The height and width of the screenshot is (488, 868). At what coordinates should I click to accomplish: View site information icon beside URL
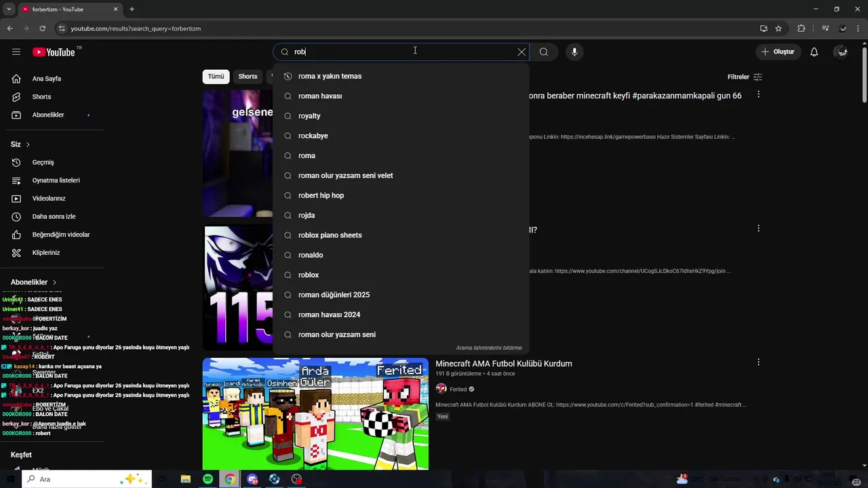(x=62, y=28)
